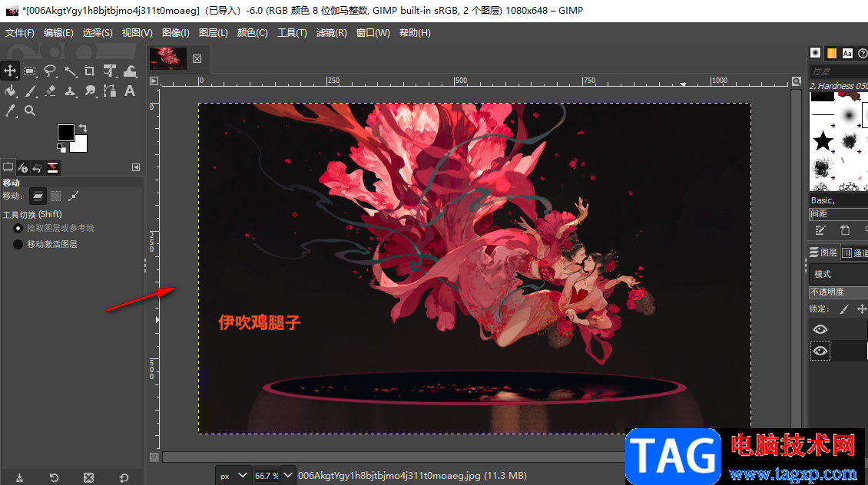The image size is (868, 485).
Task: Open the 图像(I) menu
Action: click(x=175, y=33)
